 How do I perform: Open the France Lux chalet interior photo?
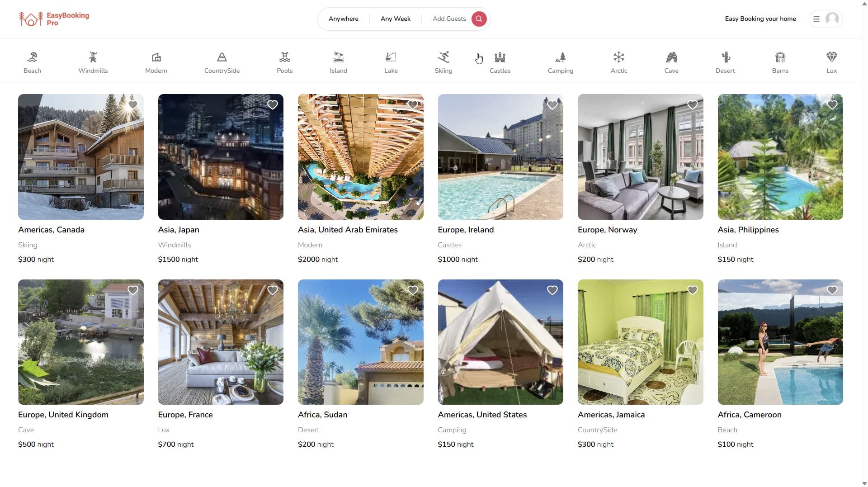coord(221,342)
